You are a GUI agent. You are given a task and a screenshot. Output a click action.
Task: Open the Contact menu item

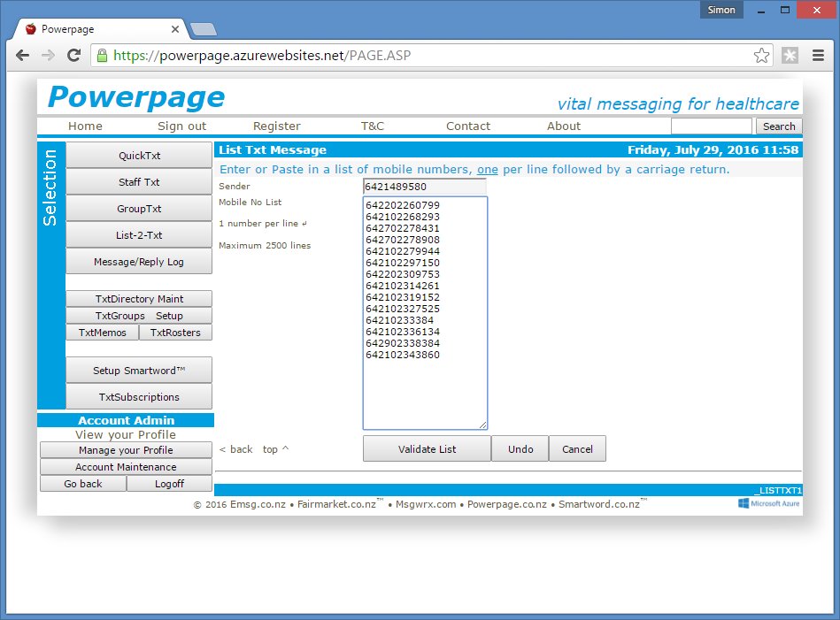coord(467,126)
